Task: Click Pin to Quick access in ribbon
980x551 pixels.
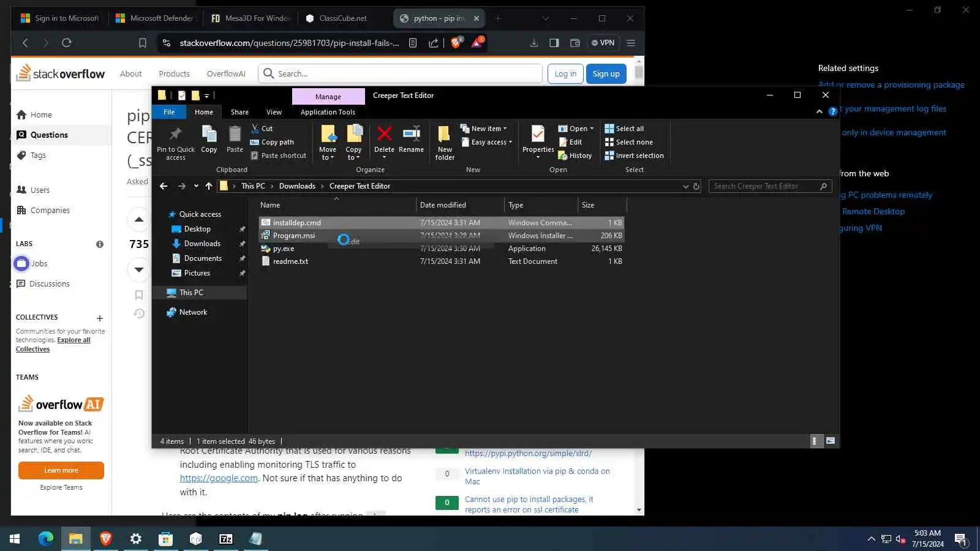Action: pos(176,143)
